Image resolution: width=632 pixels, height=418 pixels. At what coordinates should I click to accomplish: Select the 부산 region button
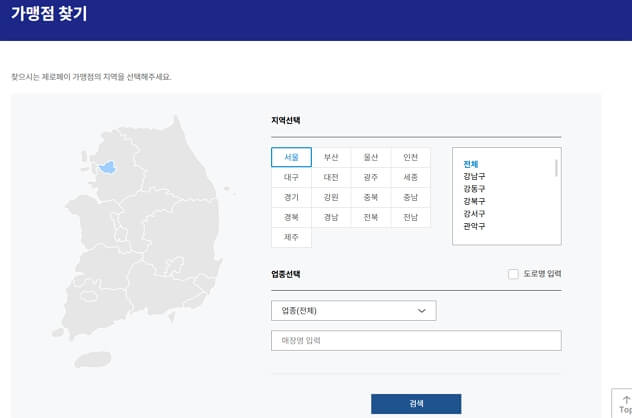coord(331,157)
